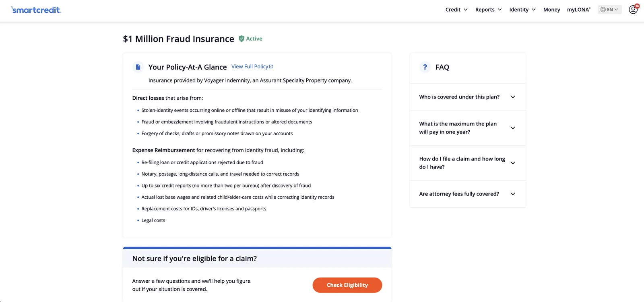Open the myLONA page

[x=579, y=10]
